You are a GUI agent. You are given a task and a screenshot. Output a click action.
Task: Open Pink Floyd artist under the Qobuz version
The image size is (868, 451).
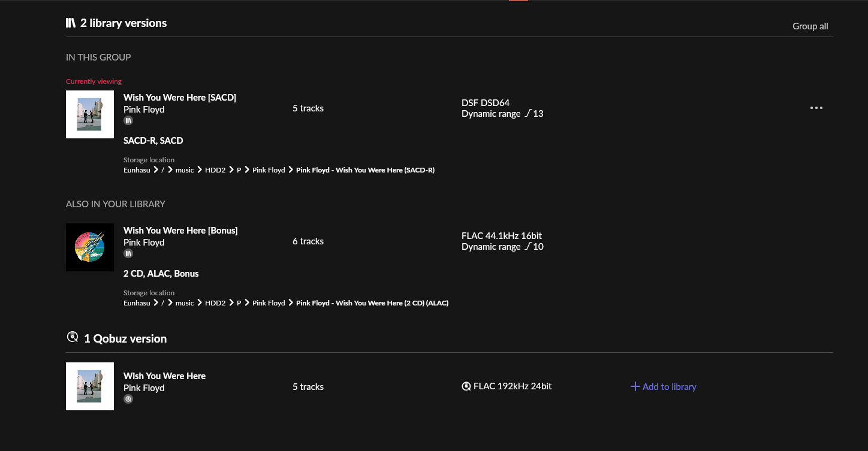(x=144, y=388)
